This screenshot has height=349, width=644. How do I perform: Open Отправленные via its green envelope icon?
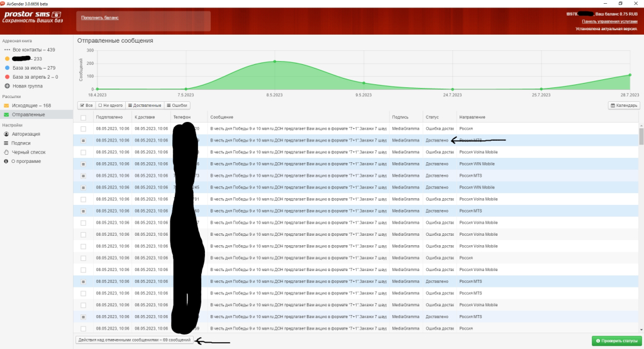point(6,114)
